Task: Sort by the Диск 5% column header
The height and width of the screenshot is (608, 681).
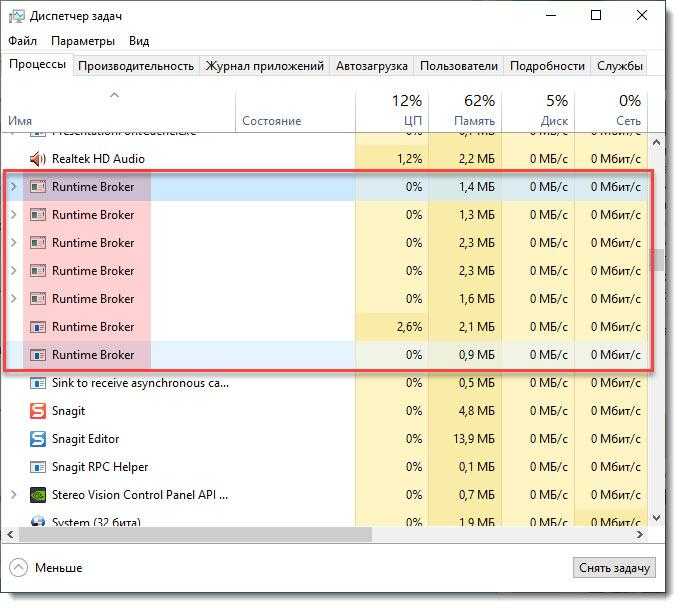Action: click(538, 110)
